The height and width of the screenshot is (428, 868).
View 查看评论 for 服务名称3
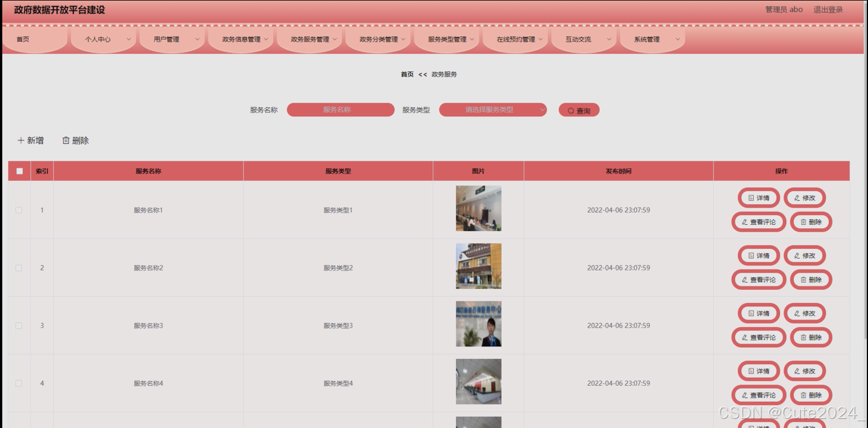[x=758, y=337]
